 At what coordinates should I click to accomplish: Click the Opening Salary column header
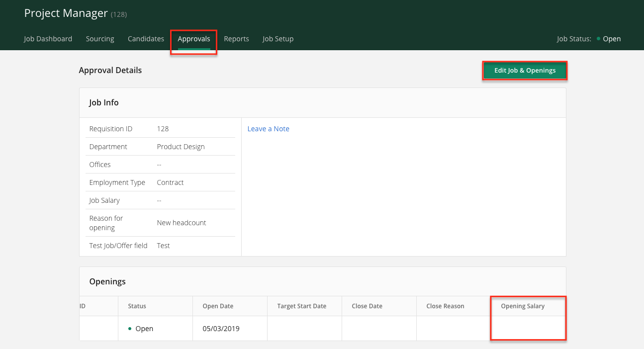tap(523, 306)
